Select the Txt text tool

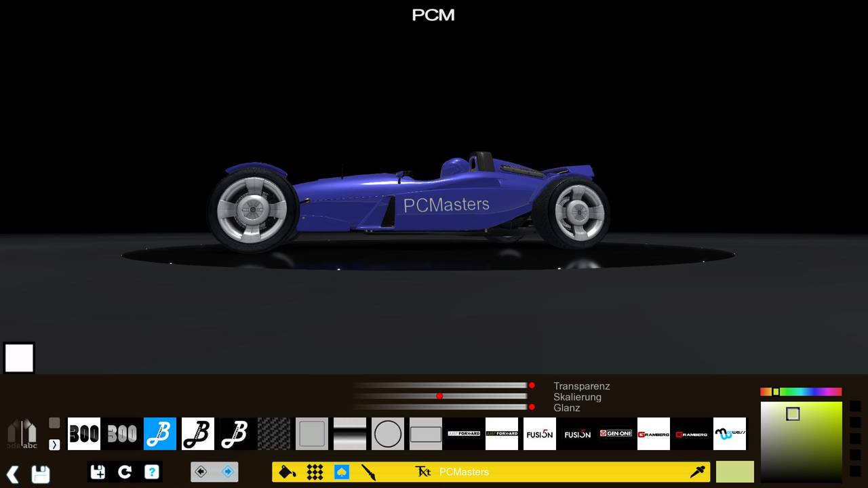tap(423, 472)
